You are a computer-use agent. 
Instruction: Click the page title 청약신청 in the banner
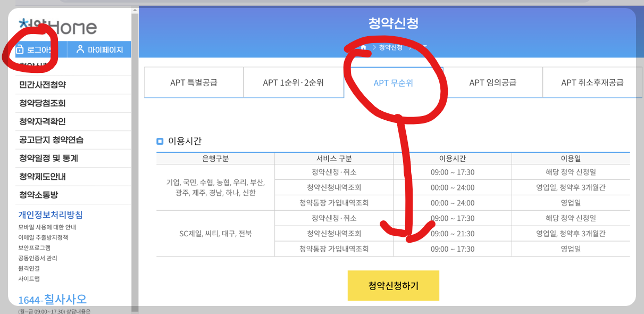coord(394,23)
